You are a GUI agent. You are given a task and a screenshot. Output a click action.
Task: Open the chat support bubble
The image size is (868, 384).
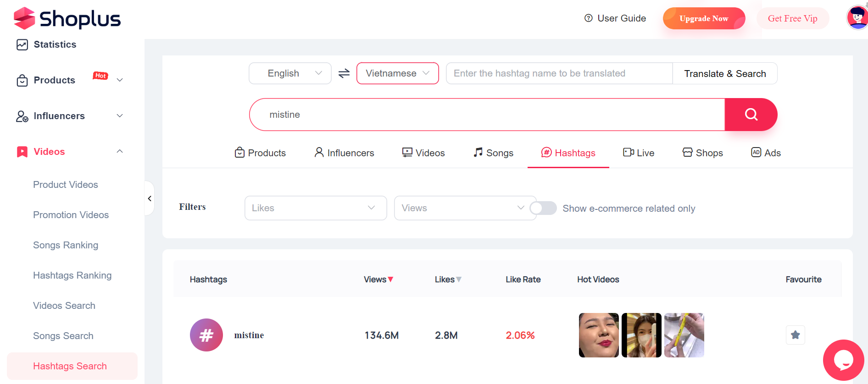[843, 360]
